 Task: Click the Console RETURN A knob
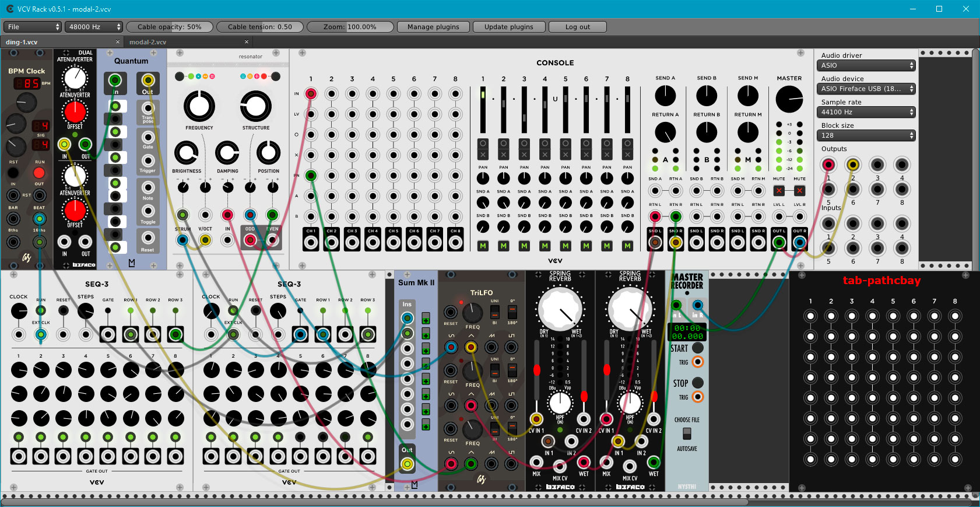pos(665,132)
